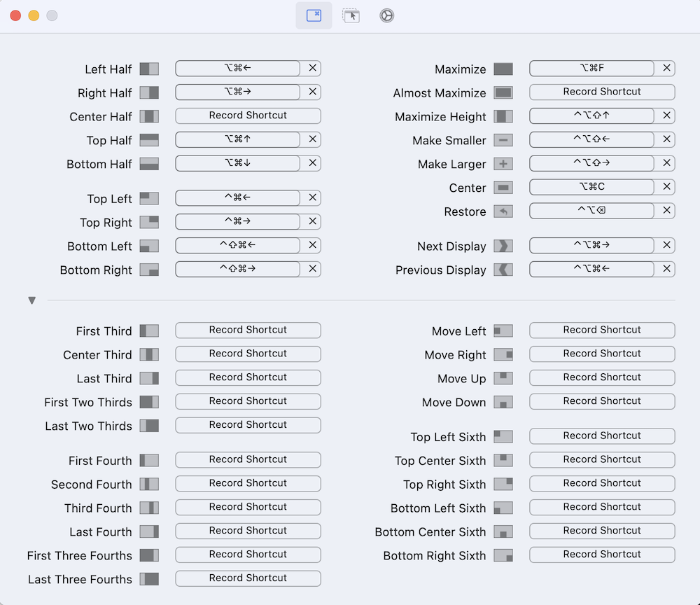Screen dimensions: 700x605
Task: Record a shortcut for Bottom Center Sixth
Action: pyautogui.click(x=602, y=530)
